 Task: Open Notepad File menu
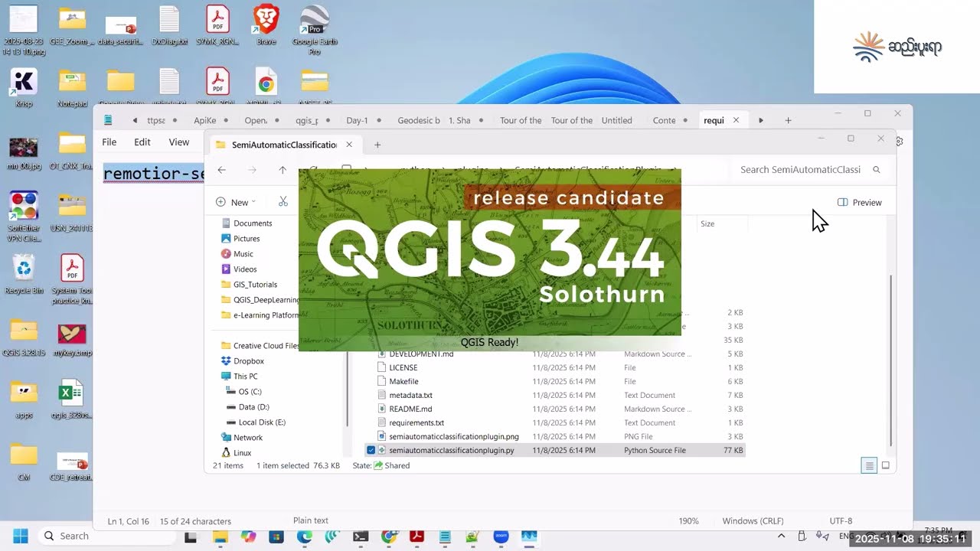(109, 142)
